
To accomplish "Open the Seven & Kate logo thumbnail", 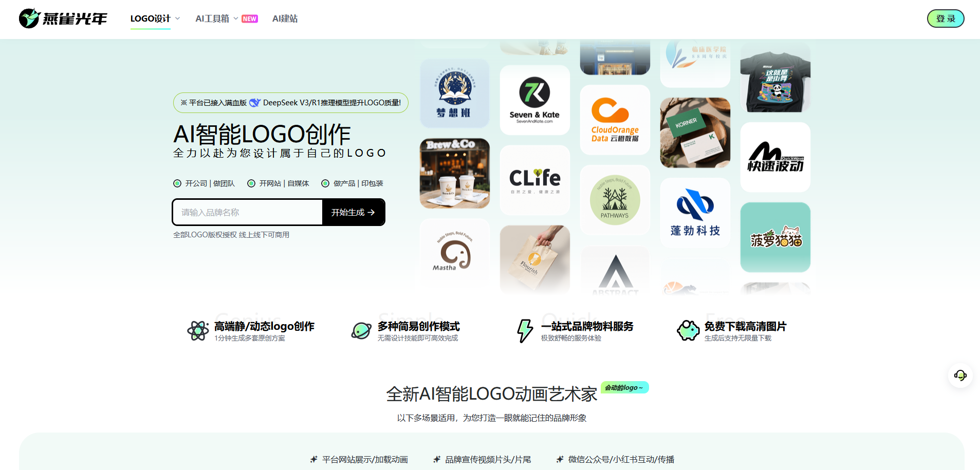I will coord(534,100).
